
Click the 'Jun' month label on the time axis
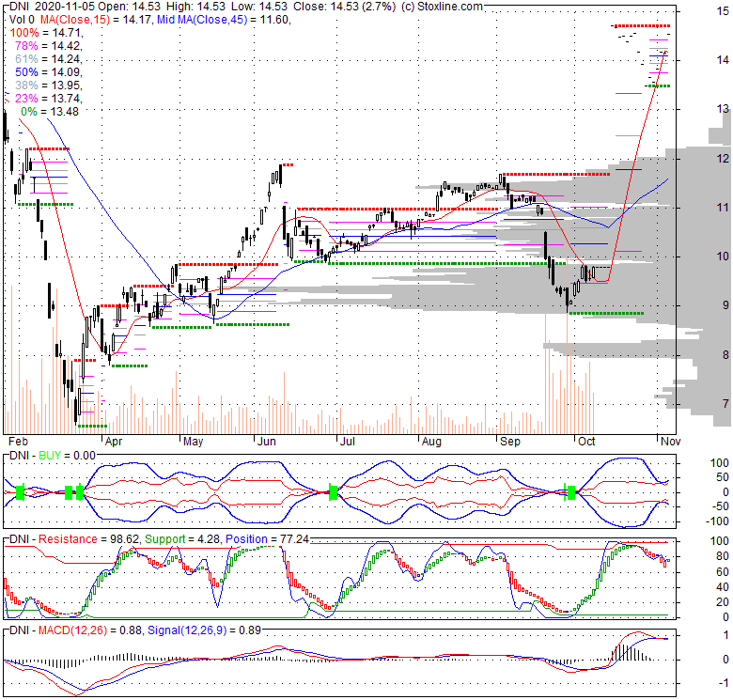coord(267,442)
